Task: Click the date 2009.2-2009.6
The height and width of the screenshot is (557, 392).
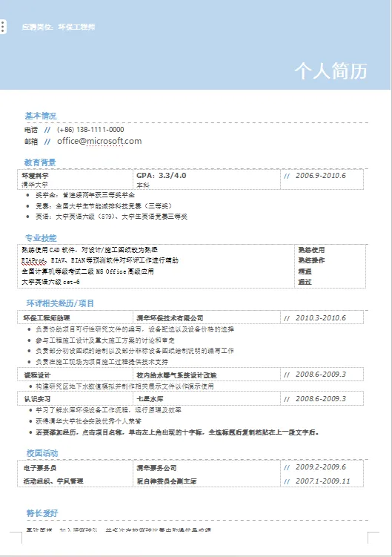Action: tap(321, 467)
